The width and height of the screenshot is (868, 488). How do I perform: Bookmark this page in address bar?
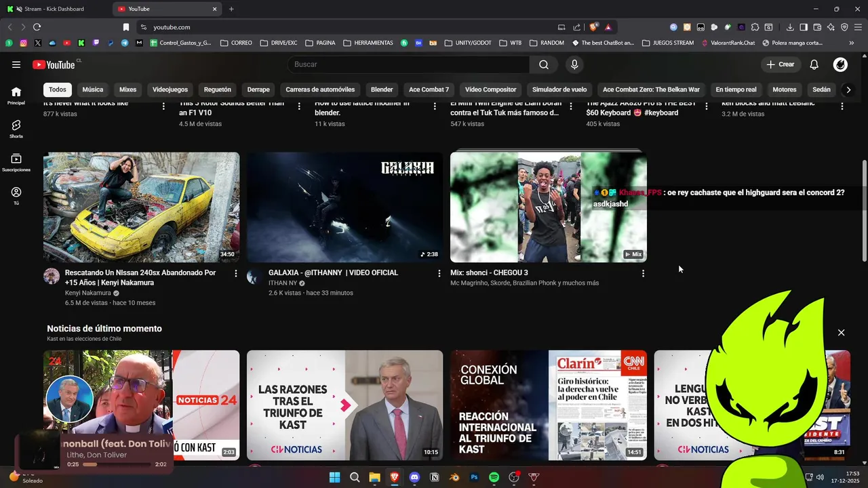pos(125,27)
